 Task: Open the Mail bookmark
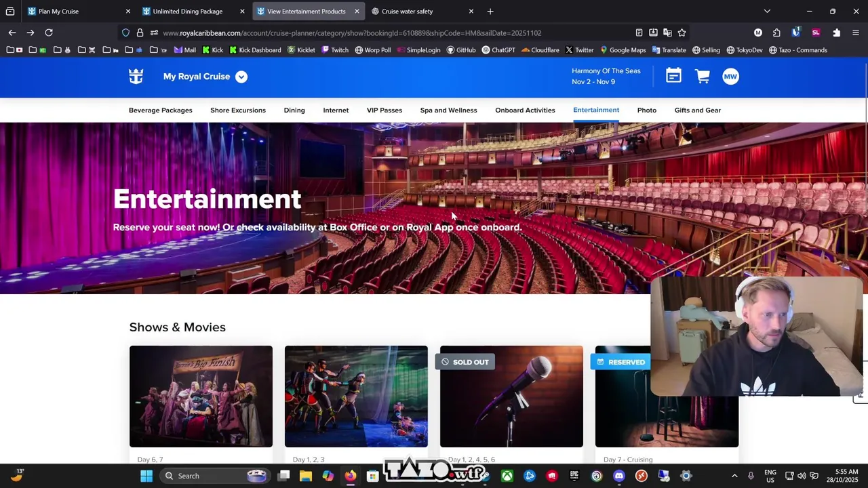[185, 50]
